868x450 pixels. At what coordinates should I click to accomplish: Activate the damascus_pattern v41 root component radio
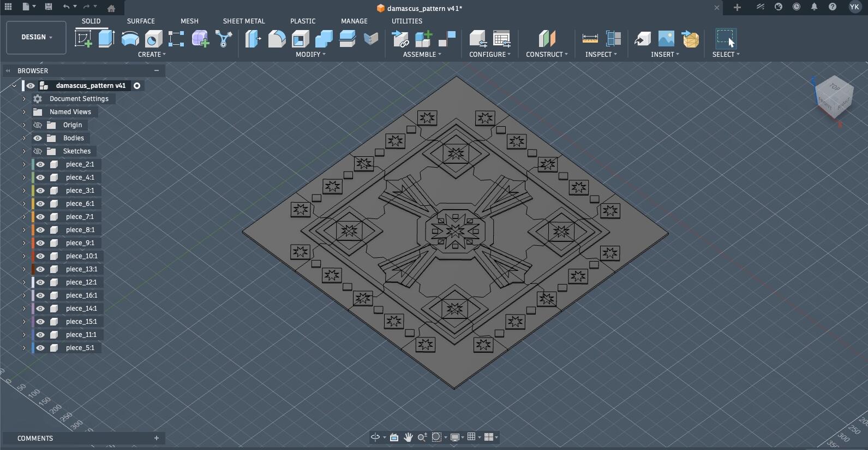click(137, 86)
